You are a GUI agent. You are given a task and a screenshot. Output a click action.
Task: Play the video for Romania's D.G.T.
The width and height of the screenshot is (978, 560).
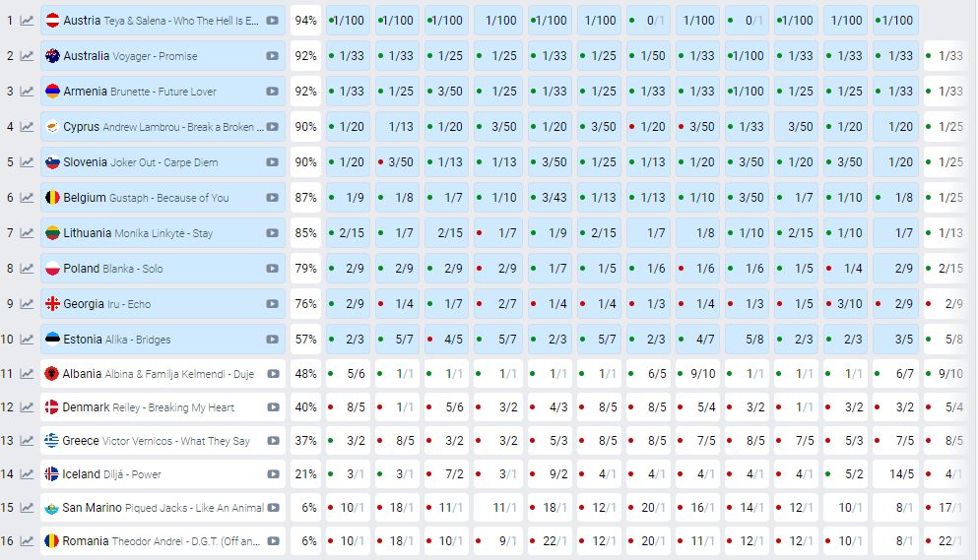click(273, 541)
